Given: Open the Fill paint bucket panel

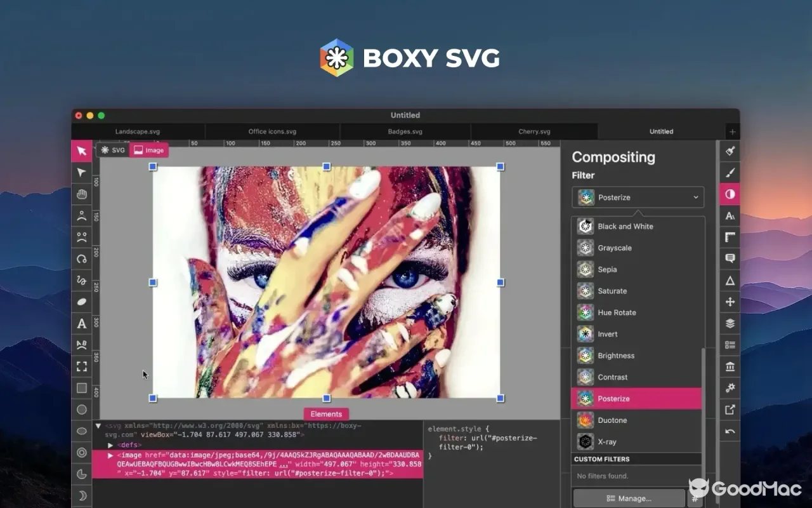Looking at the screenshot, I should point(730,151).
